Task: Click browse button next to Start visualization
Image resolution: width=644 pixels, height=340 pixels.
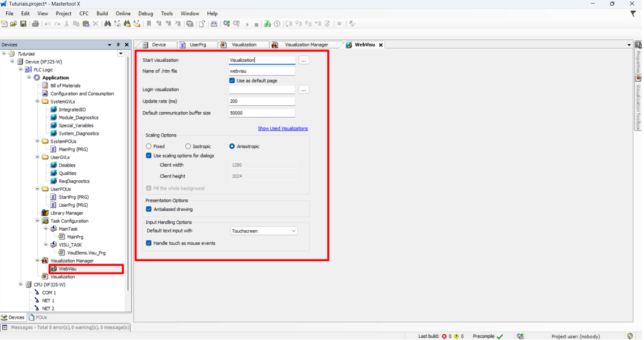Action: click(304, 61)
